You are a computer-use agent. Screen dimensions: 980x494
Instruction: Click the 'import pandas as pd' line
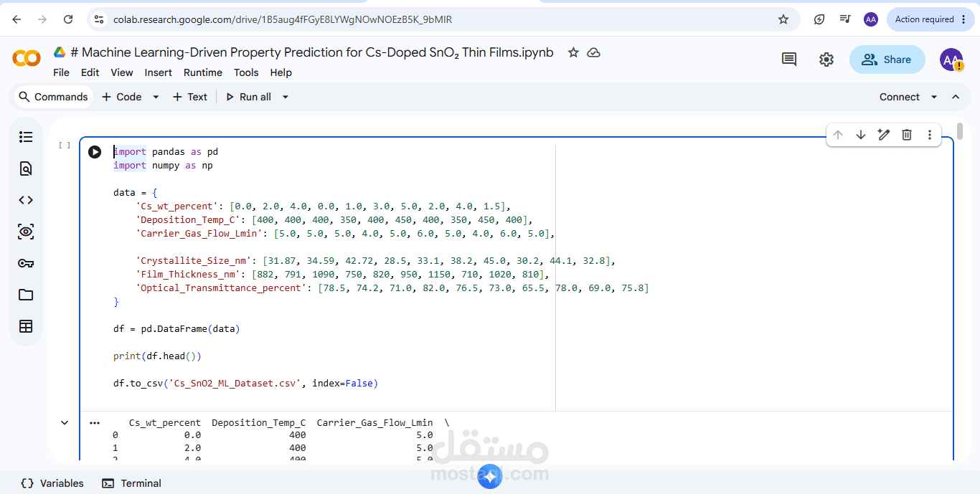tap(166, 152)
